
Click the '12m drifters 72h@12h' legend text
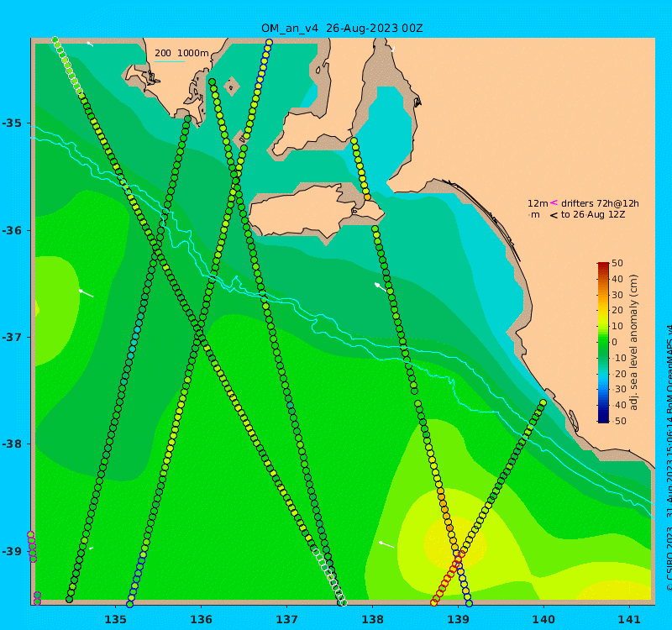pyautogui.click(x=583, y=203)
